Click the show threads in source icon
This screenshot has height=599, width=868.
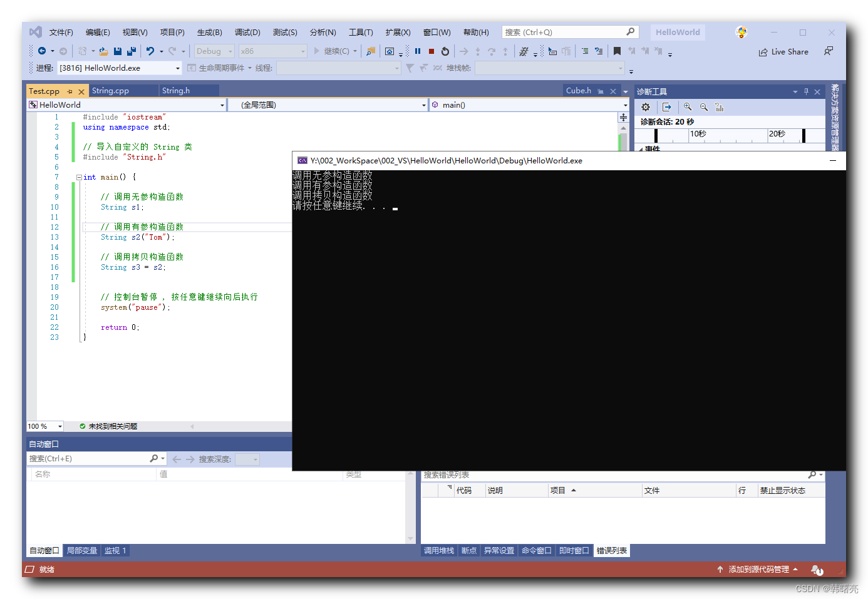(524, 51)
